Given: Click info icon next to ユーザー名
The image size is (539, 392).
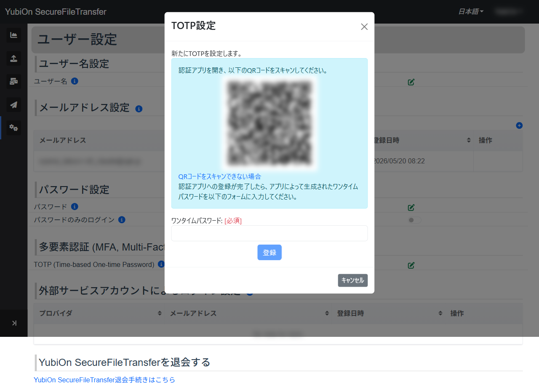Looking at the screenshot, I should (x=75, y=81).
